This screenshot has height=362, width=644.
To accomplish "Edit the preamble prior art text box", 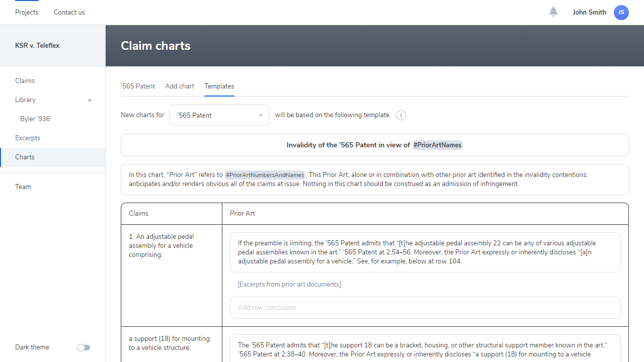I will pyautogui.click(x=425, y=252).
